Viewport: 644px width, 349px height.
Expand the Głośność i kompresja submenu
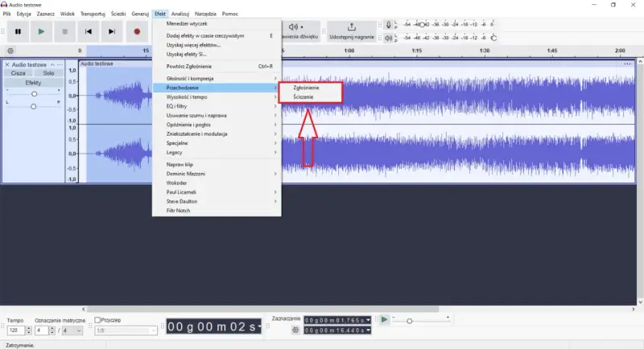pyautogui.click(x=217, y=78)
